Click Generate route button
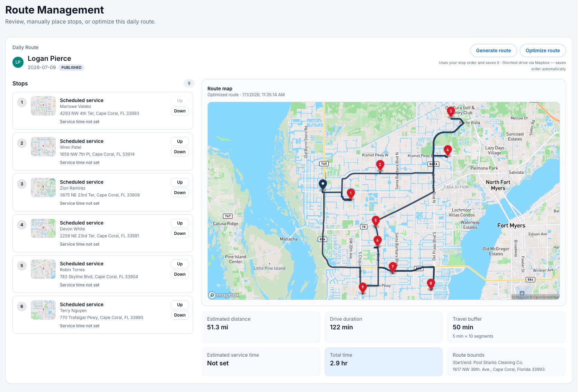This screenshot has width=578, height=392. 493,51
